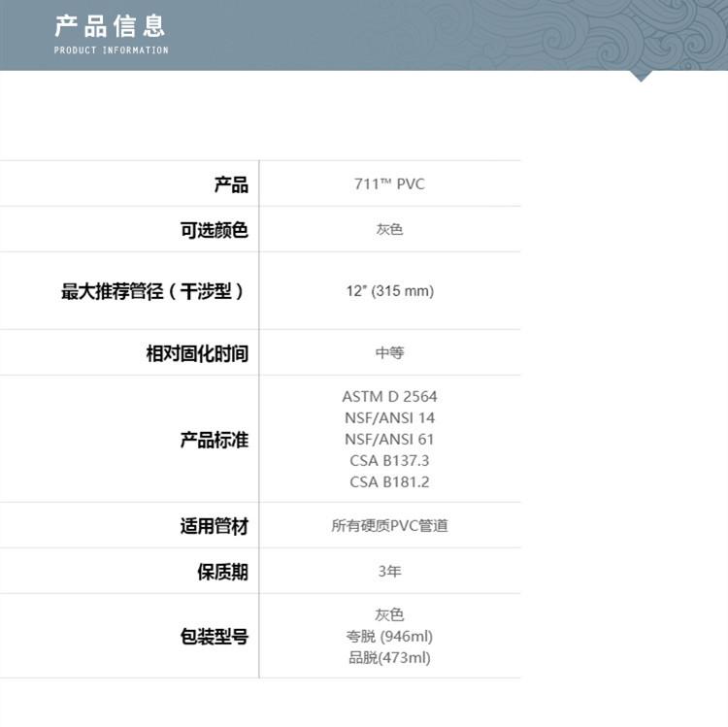Select the ASTM D 2564 standard
Image resolution: width=728 pixels, height=727 pixels.
click(x=389, y=397)
